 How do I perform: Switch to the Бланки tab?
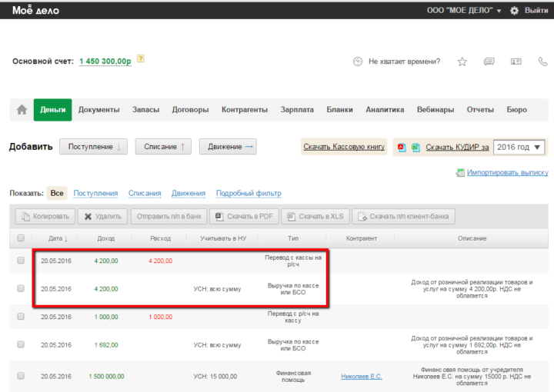pos(339,110)
